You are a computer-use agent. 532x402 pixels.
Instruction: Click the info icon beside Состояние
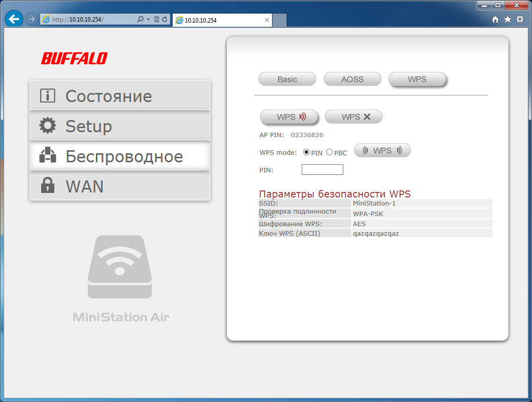pos(48,95)
